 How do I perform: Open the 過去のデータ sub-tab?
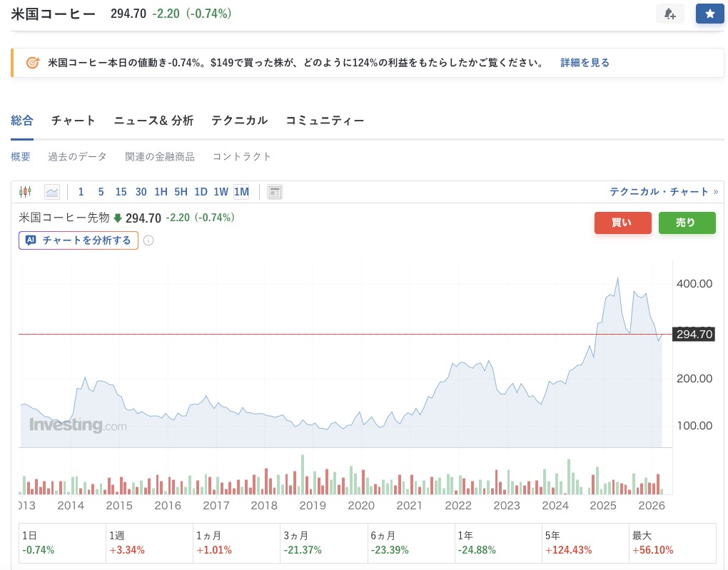(77, 156)
